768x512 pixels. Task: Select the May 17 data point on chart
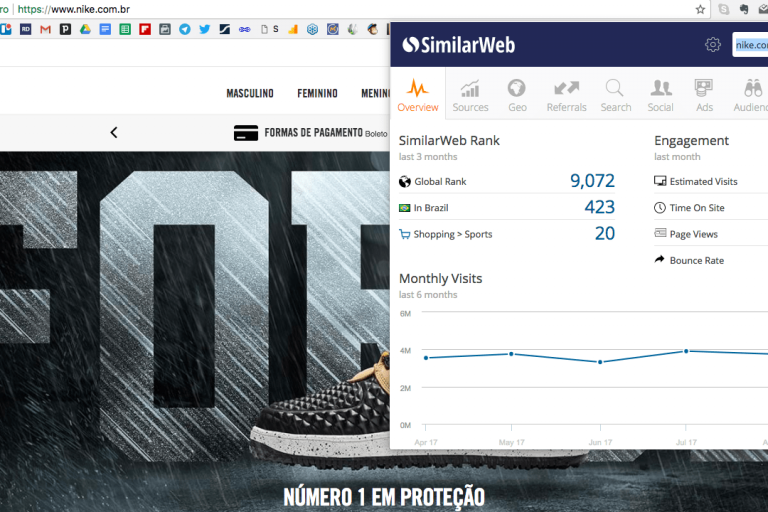[x=511, y=354]
